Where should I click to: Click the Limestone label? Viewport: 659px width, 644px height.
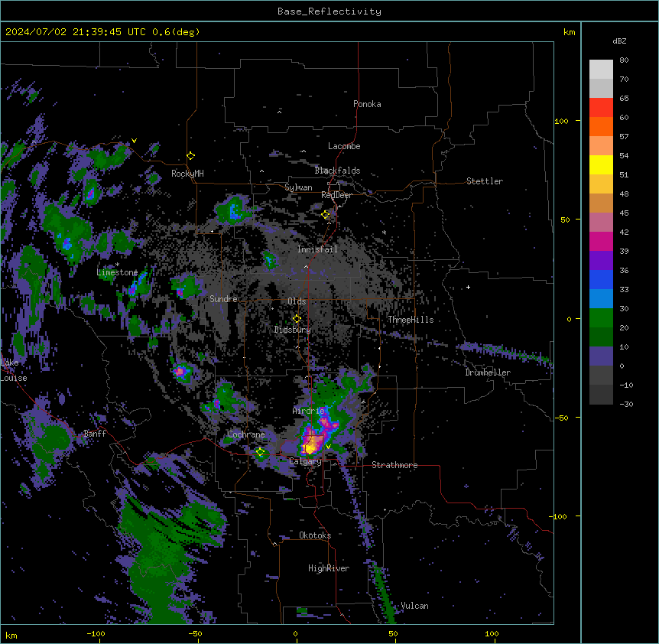[117, 272]
